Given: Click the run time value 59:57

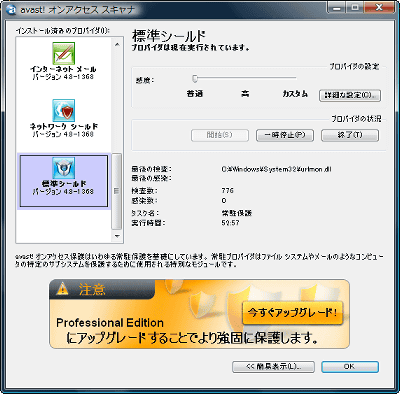Looking at the screenshot, I should (x=230, y=223).
